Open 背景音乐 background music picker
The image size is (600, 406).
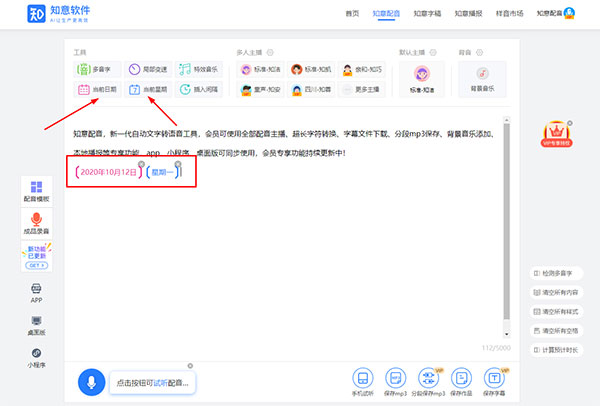[482, 78]
